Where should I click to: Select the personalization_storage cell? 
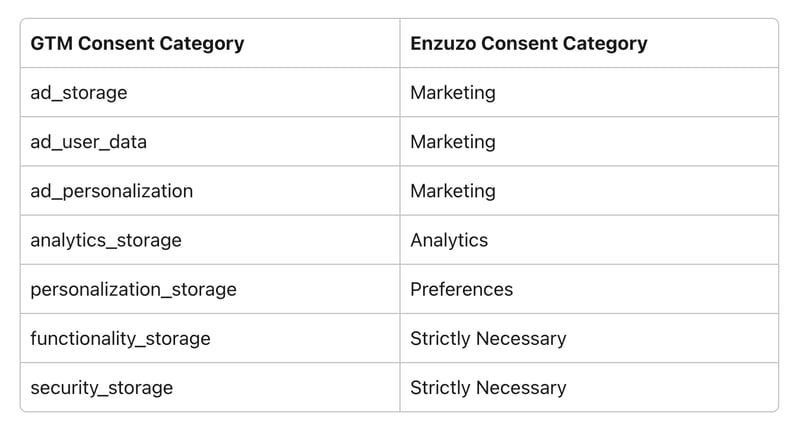point(133,289)
